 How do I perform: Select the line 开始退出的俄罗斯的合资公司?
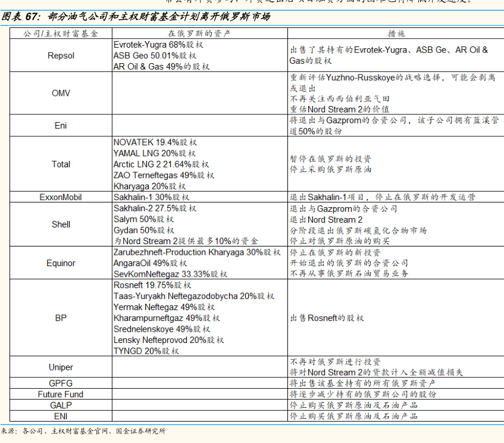349,263
